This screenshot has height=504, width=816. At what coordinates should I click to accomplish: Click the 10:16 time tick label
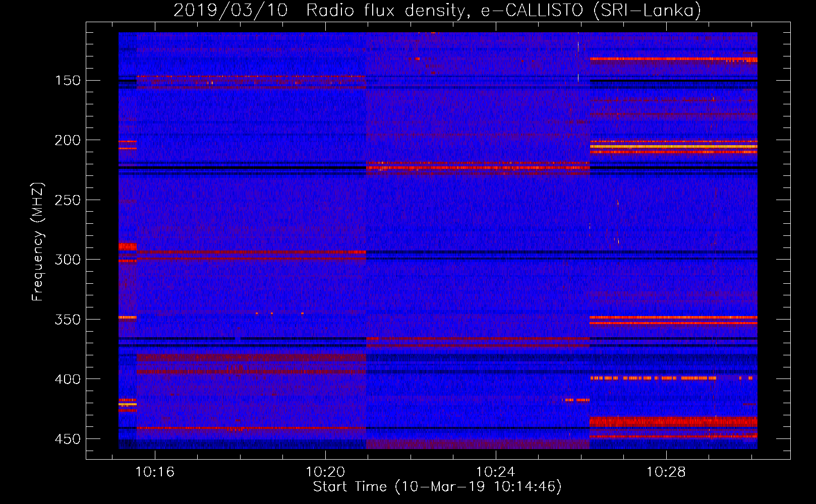coord(155,472)
